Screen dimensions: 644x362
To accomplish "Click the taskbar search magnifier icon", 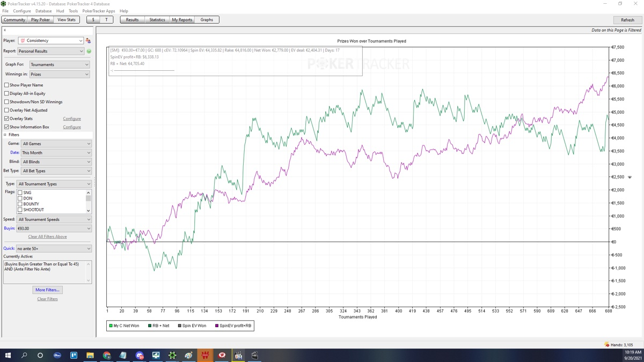I will 24,356.
